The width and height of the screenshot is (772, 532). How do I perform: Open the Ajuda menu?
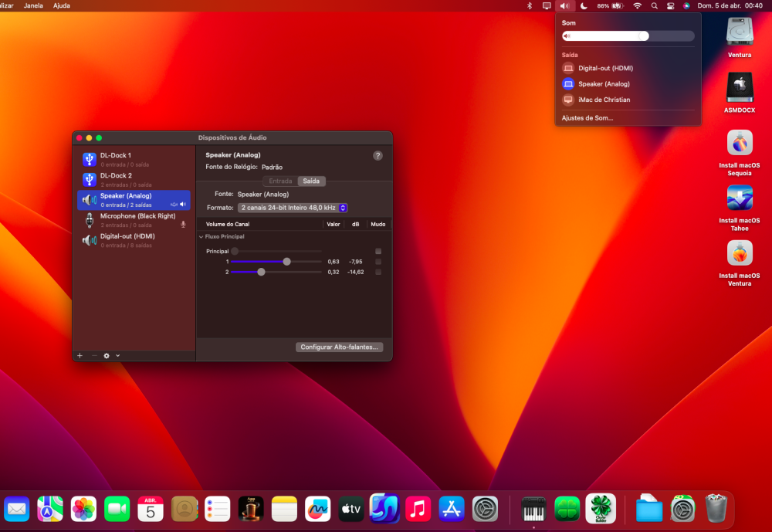coord(62,6)
